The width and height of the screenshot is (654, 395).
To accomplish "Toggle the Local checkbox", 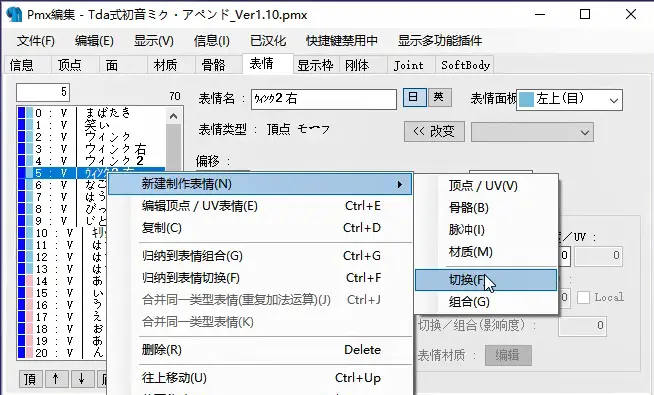I will pyautogui.click(x=584, y=297).
